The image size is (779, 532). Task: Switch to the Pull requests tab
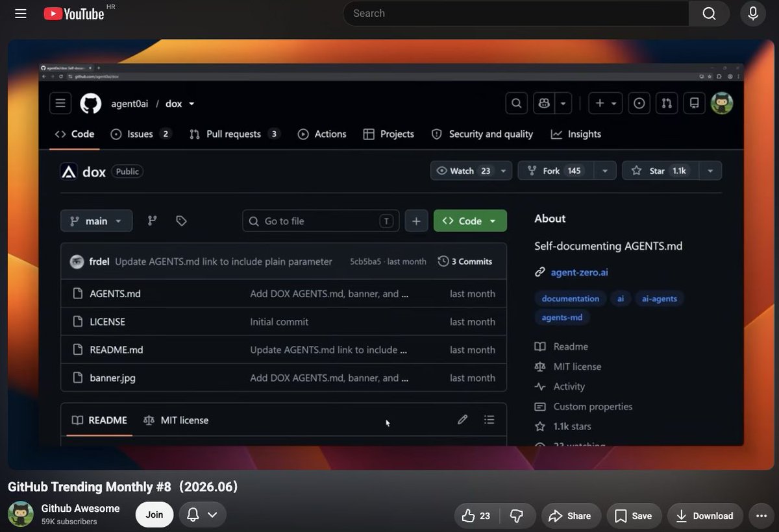[x=234, y=134]
